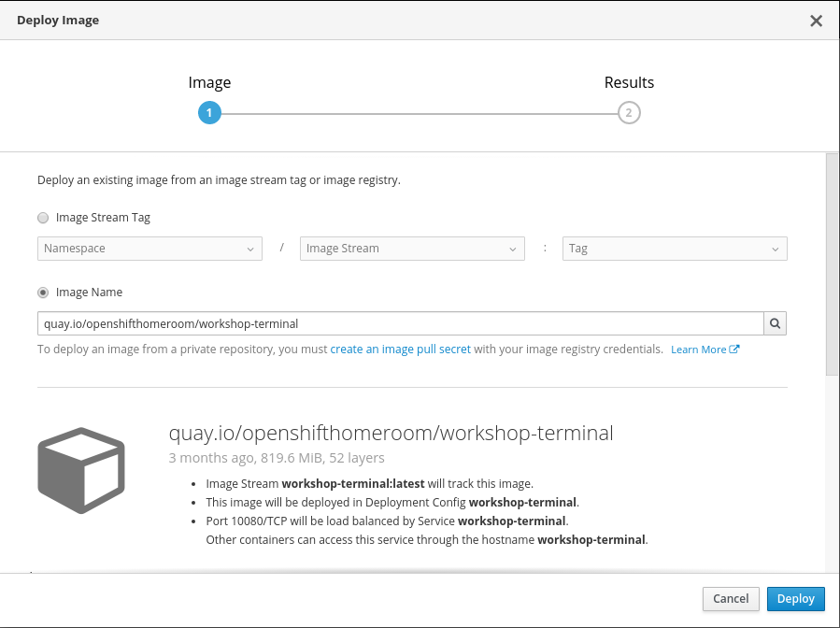
Task: Click the step 1 Image circle
Action: [209, 113]
